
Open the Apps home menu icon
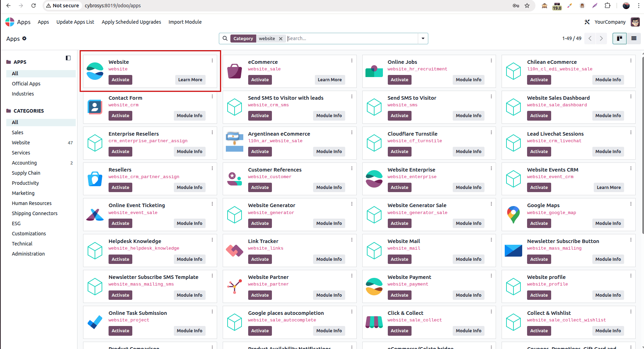point(9,22)
